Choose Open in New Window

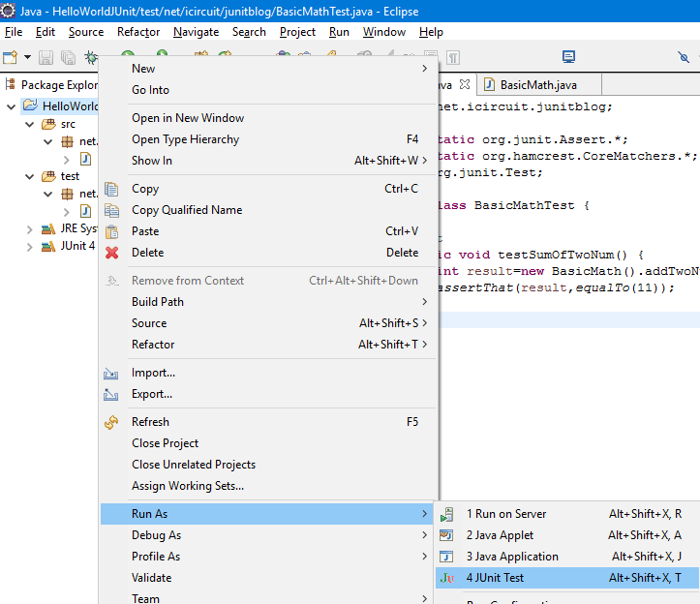(x=267, y=118)
